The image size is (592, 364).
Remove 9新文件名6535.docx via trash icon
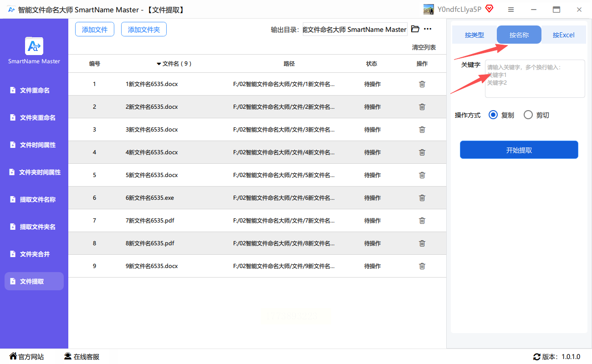pyautogui.click(x=422, y=266)
